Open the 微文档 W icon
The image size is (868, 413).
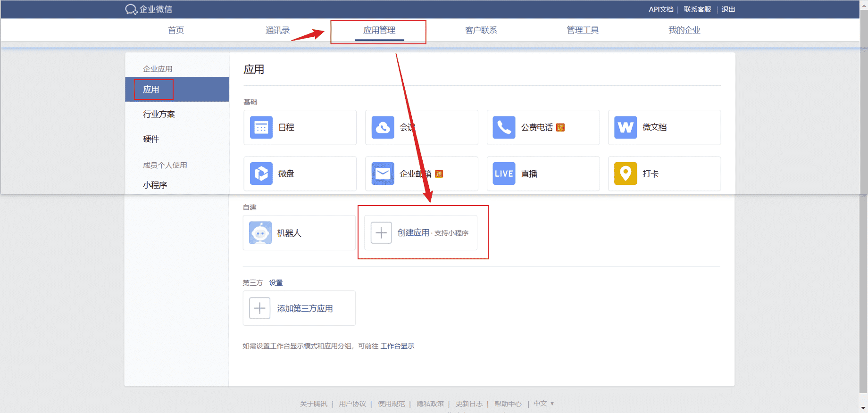pyautogui.click(x=626, y=127)
